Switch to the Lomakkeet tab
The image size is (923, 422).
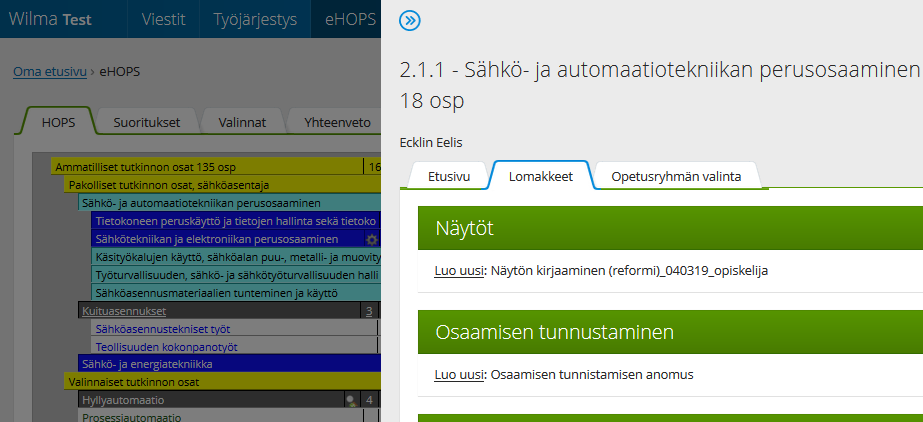pyautogui.click(x=540, y=176)
